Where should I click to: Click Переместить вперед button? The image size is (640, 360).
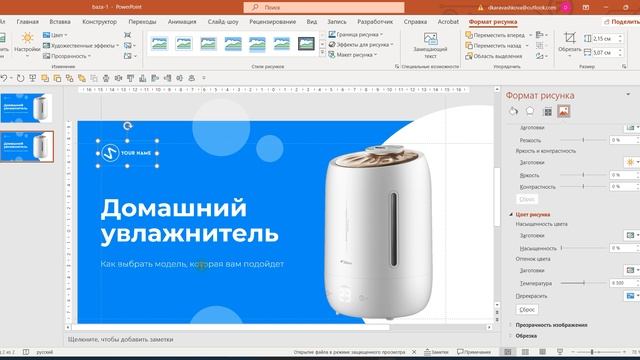[495, 35]
